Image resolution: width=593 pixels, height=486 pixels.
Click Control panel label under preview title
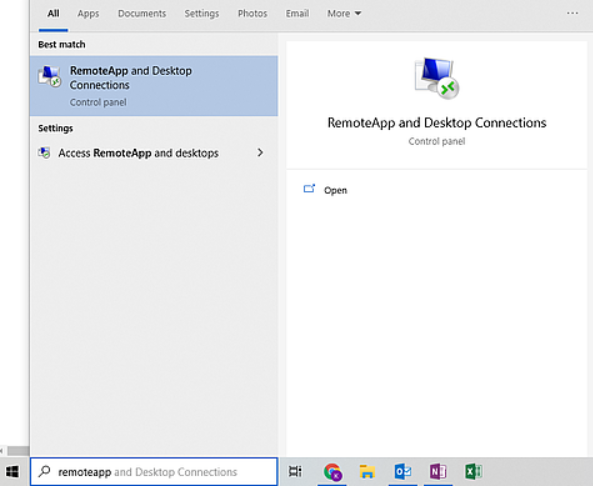[x=437, y=141]
